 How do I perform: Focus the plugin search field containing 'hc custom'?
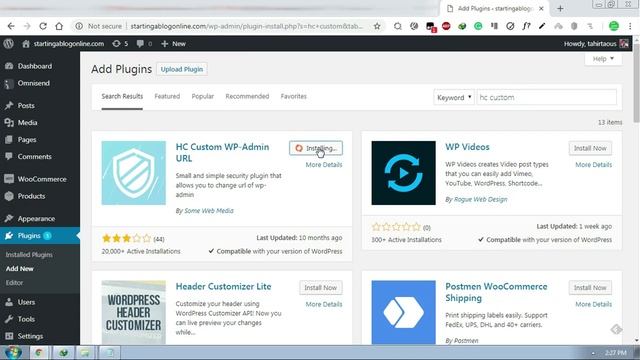pos(547,98)
